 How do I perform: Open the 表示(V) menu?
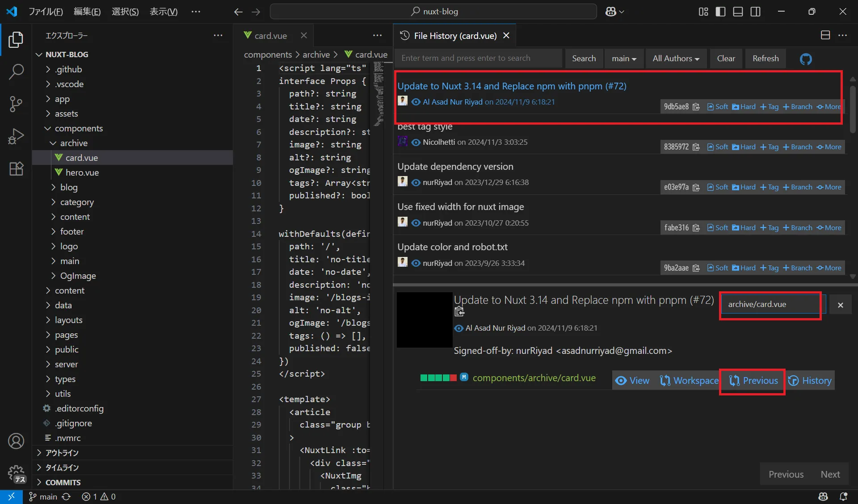point(164,12)
